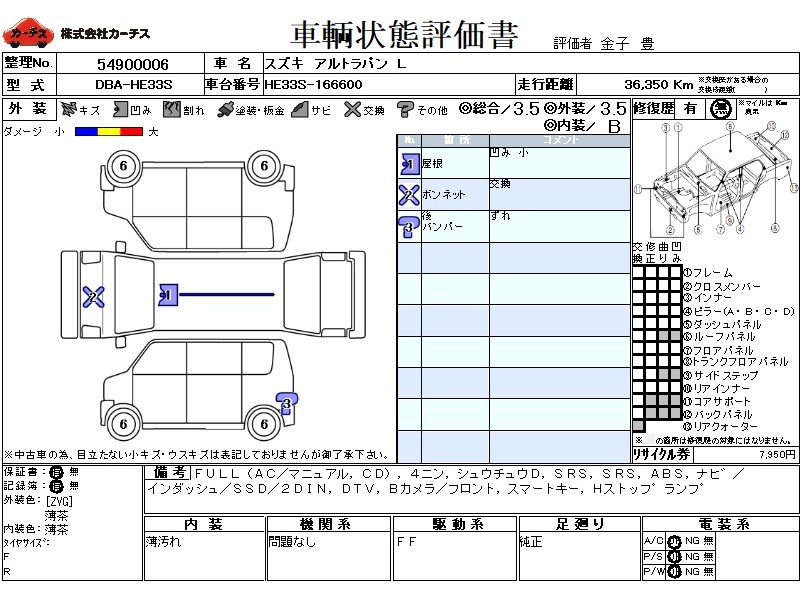Click the 割れ crack legend icon
The width and height of the screenshot is (800, 600).
pyautogui.click(x=172, y=109)
